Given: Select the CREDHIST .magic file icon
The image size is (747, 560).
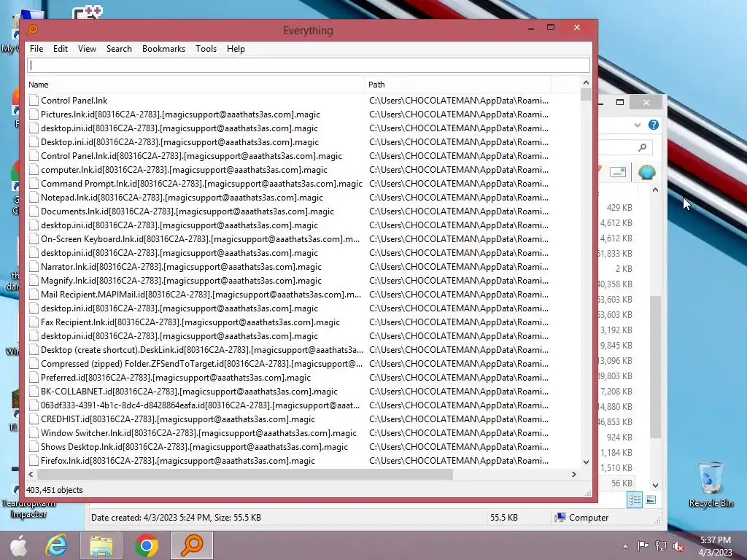Looking at the screenshot, I should (34, 419).
